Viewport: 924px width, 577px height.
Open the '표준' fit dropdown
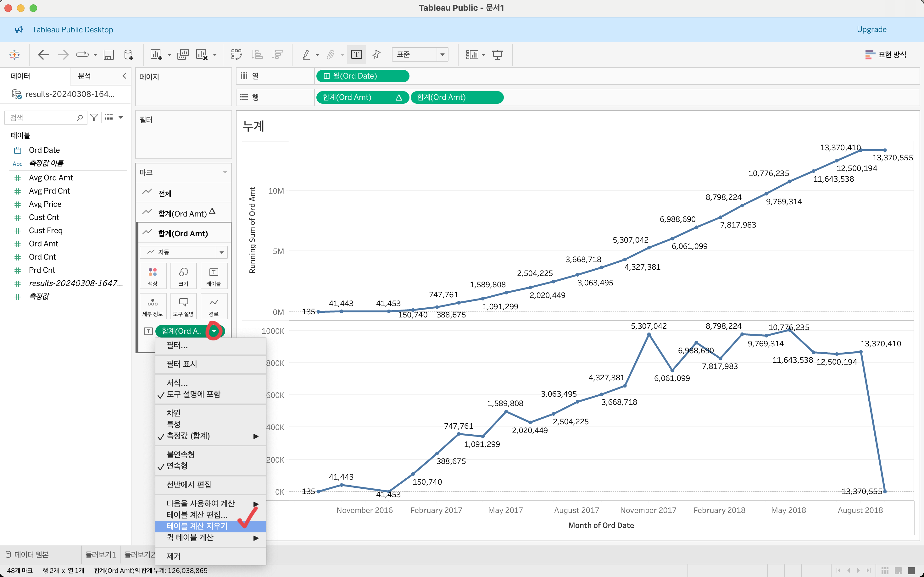click(x=420, y=55)
